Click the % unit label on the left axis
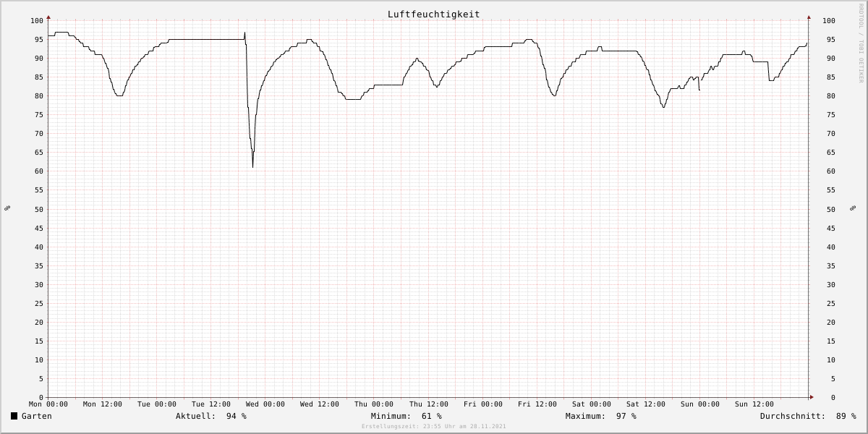868x434 pixels. (x=7, y=208)
